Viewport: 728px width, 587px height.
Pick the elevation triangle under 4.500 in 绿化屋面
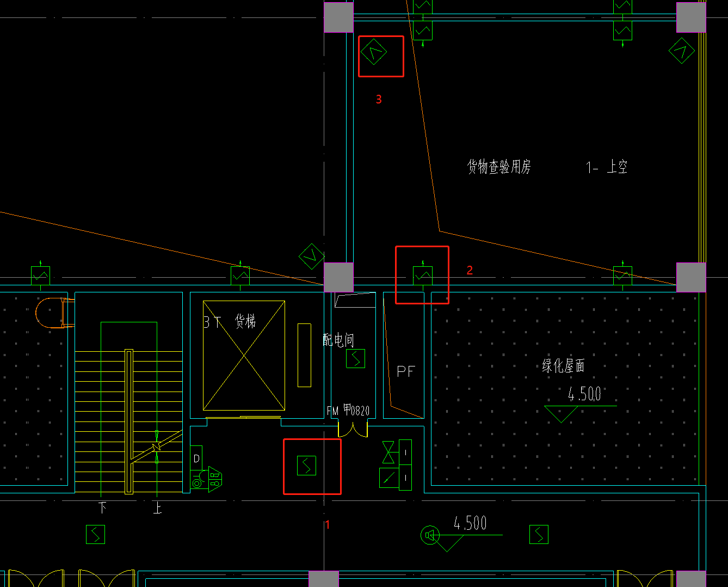pyautogui.click(x=561, y=414)
